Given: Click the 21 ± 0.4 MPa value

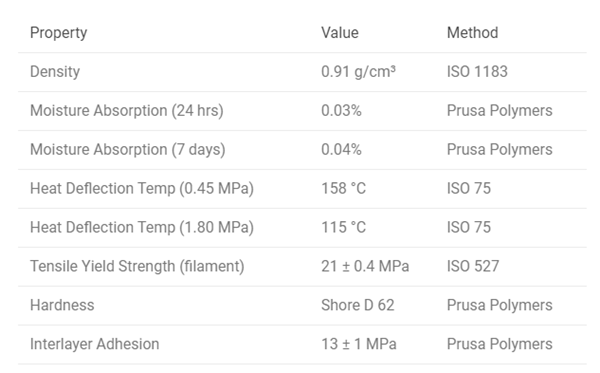Looking at the screenshot, I should coord(365,267).
